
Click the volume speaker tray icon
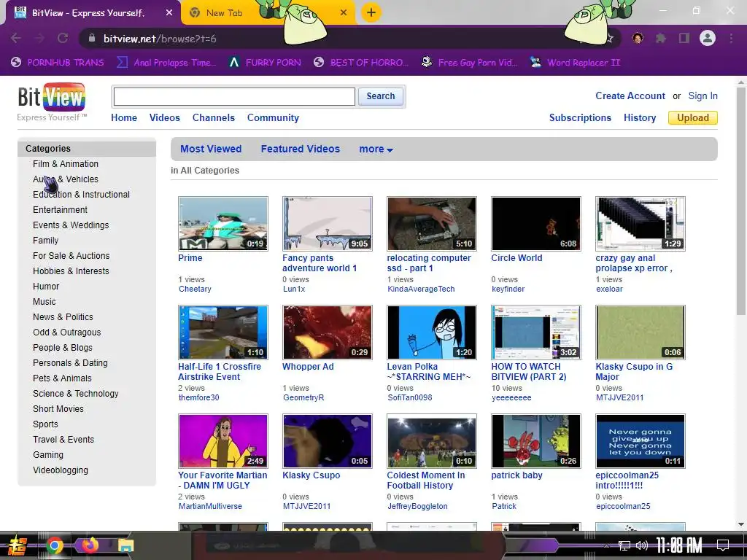[x=642, y=545]
